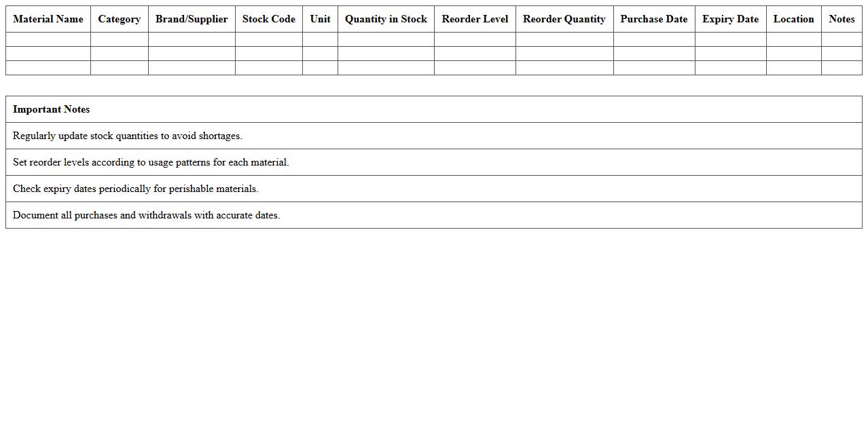This screenshot has height=441, width=868.
Task: Click the Location column header
Action: (x=793, y=19)
